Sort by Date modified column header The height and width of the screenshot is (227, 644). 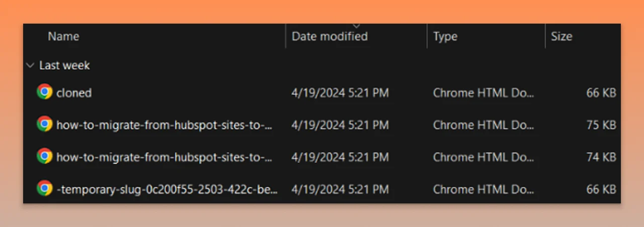(330, 36)
